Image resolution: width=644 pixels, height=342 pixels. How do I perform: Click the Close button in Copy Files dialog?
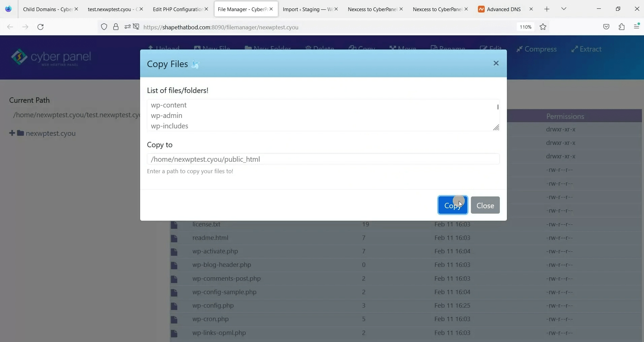pos(485,205)
